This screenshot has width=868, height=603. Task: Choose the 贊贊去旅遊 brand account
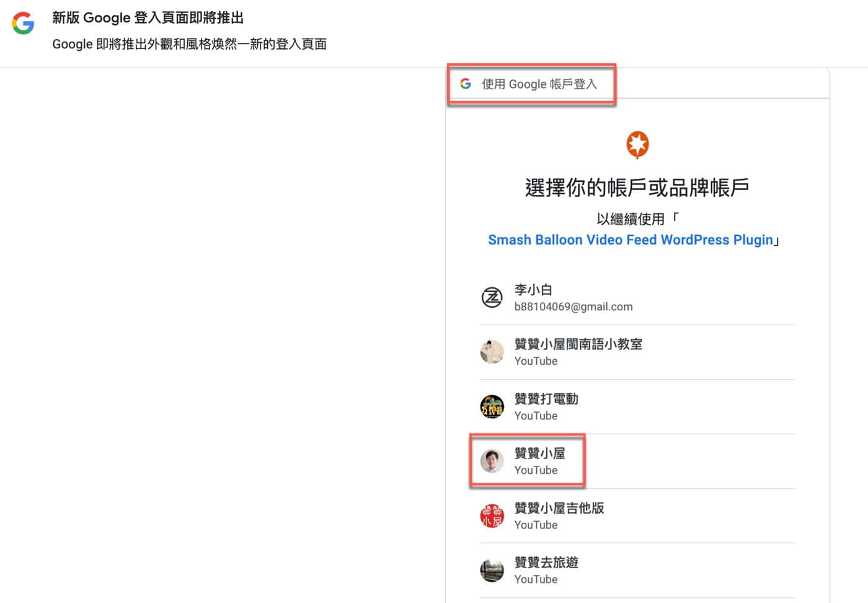tap(637, 570)
